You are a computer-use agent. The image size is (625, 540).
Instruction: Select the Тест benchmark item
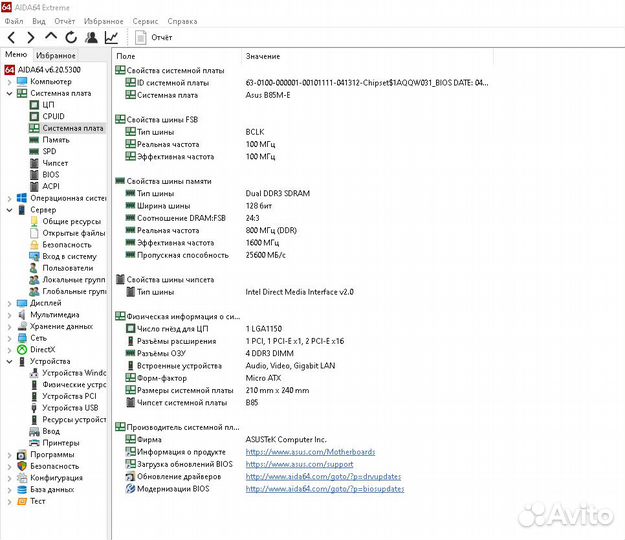pyautogui.click(x=37, y=501)
